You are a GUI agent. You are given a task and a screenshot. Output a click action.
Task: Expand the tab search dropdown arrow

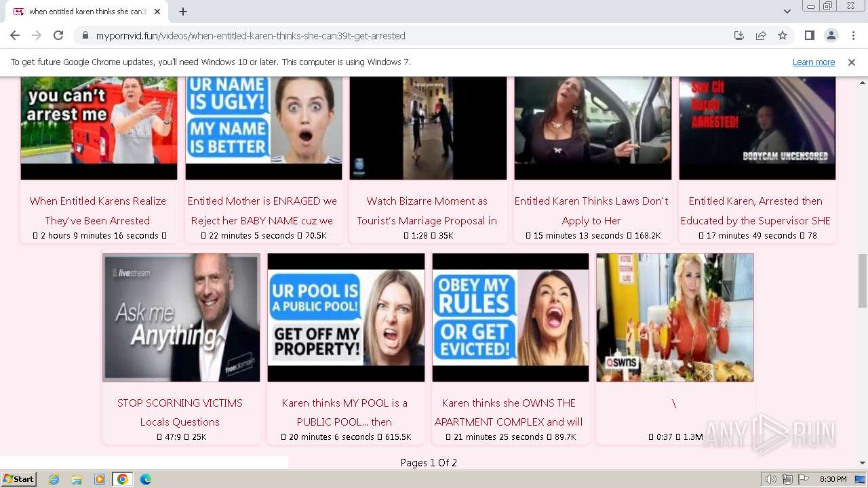point(787,12)
